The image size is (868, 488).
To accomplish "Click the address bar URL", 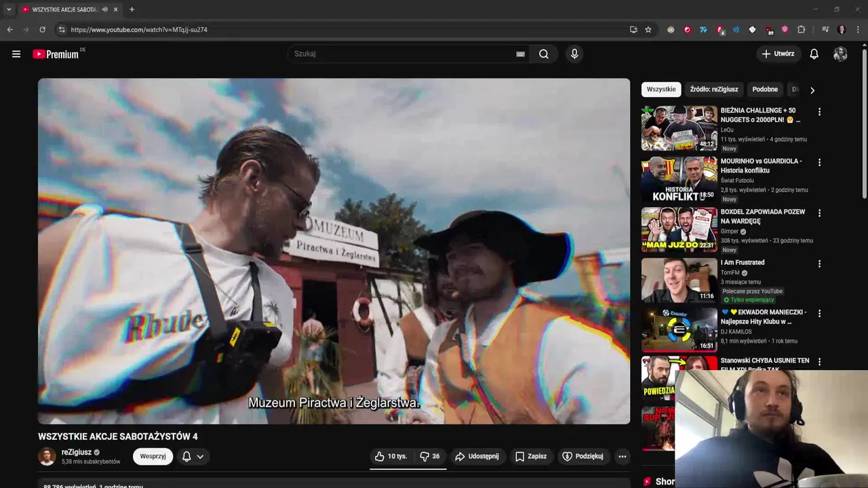I will tap(139, 30).
